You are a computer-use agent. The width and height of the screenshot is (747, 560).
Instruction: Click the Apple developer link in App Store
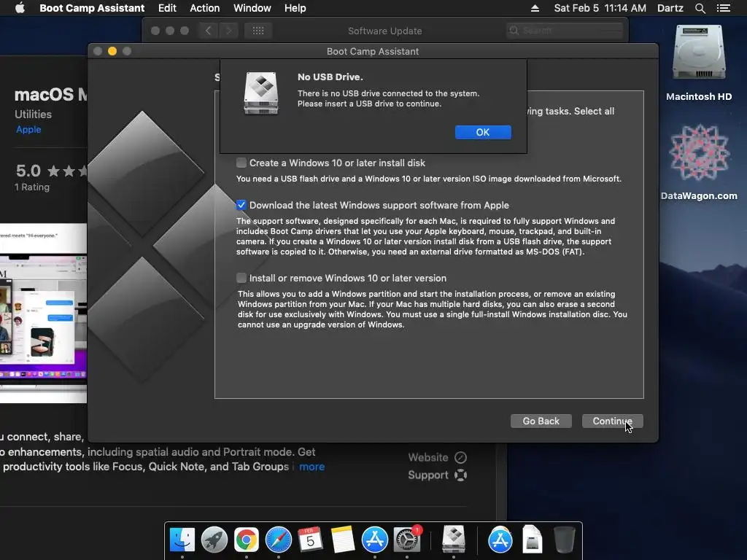[28, 130]
